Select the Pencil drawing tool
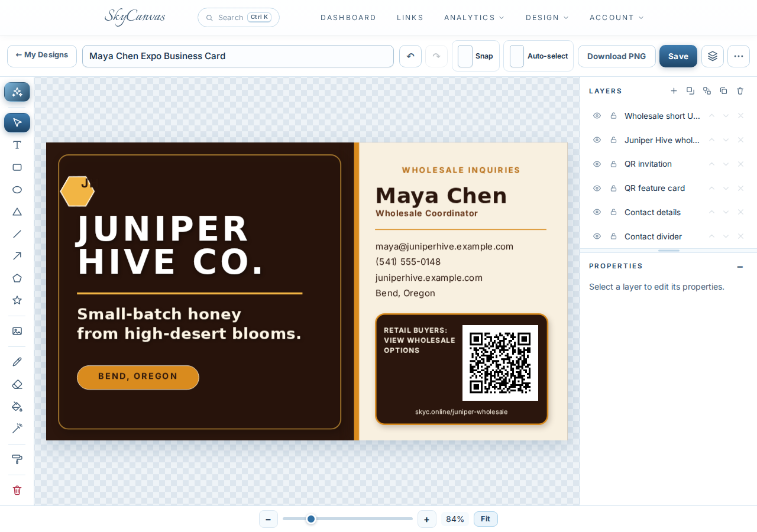The height and width of the screenshot is (532, 757). [x=17, y=362]
